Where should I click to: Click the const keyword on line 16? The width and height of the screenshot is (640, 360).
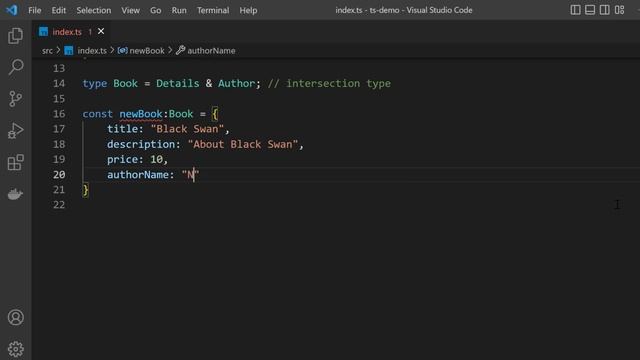97,114
